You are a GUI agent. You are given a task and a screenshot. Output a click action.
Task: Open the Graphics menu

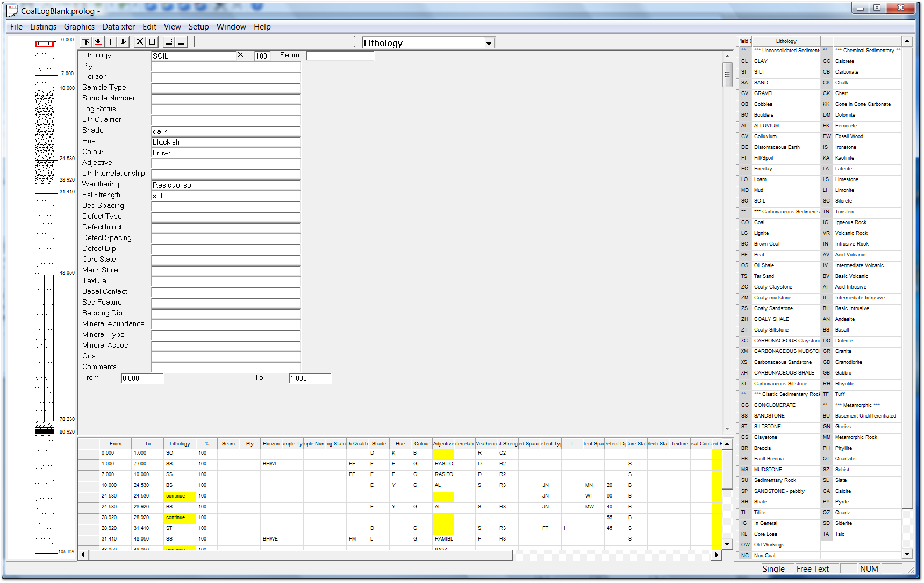click(79, 27)
